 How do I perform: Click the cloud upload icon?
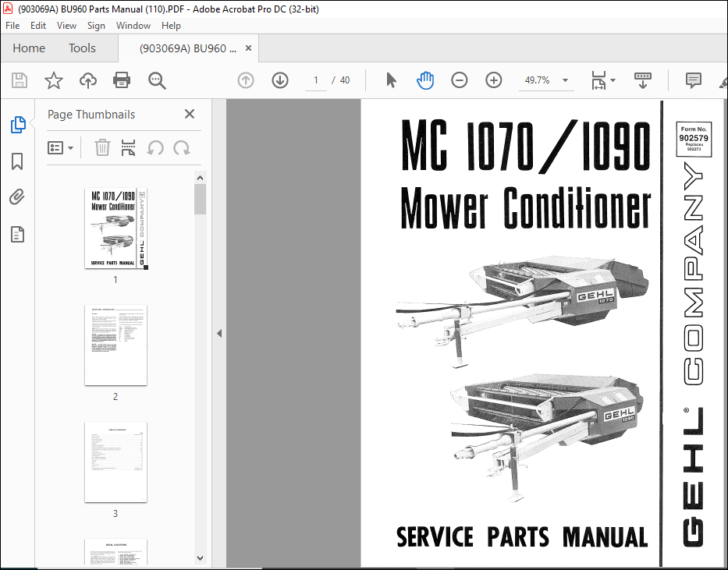[87, 80]
